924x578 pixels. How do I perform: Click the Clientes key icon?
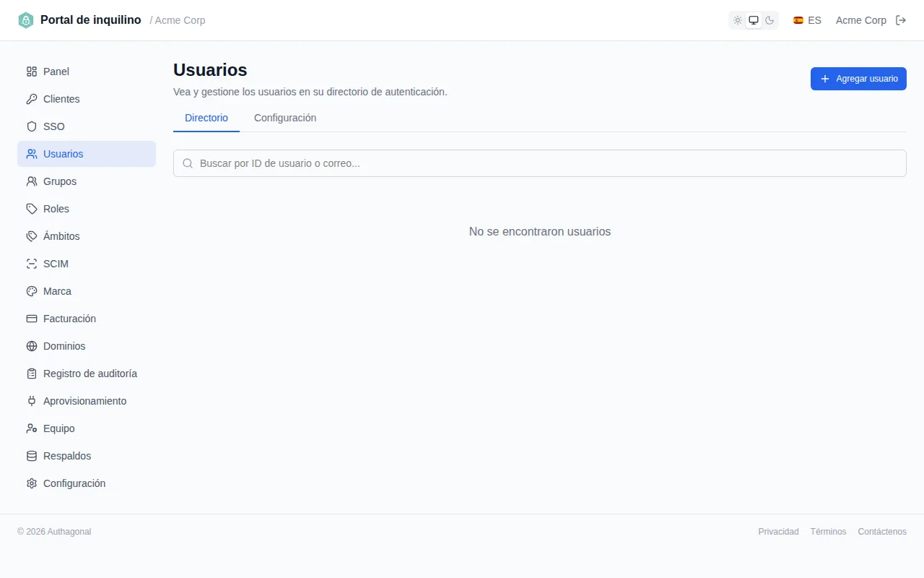32,99
